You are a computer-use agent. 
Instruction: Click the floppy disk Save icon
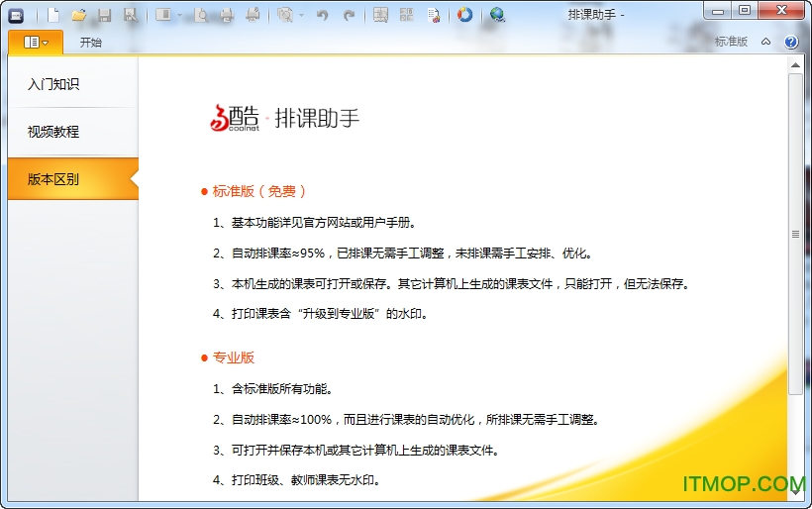[105, 15]
